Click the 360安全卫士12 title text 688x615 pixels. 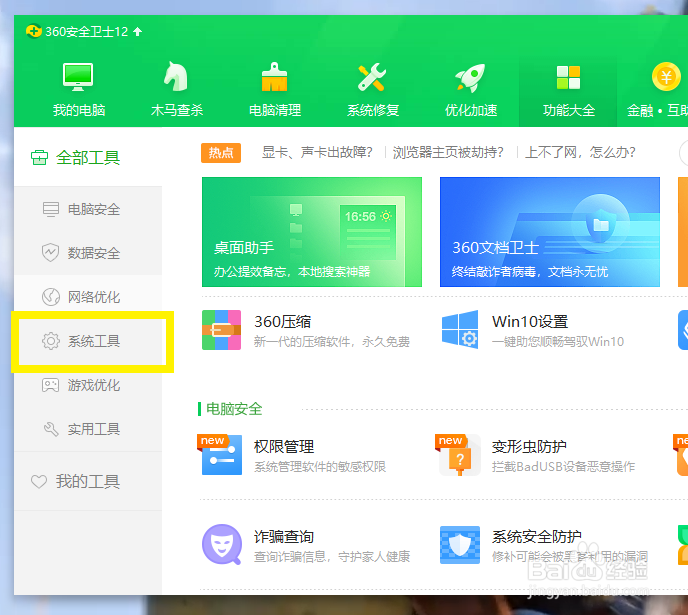click(x=86, y=32)
